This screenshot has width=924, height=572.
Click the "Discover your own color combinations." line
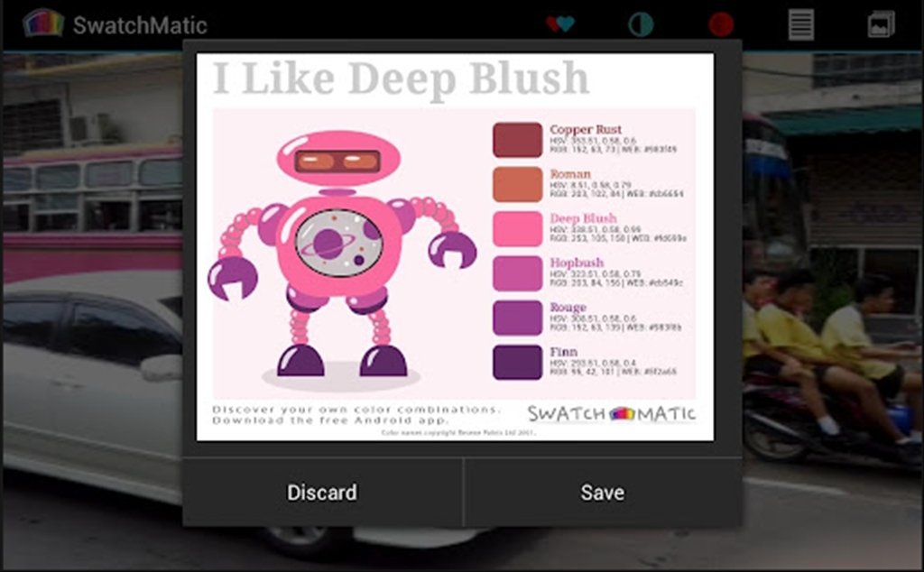pos(356,409)
